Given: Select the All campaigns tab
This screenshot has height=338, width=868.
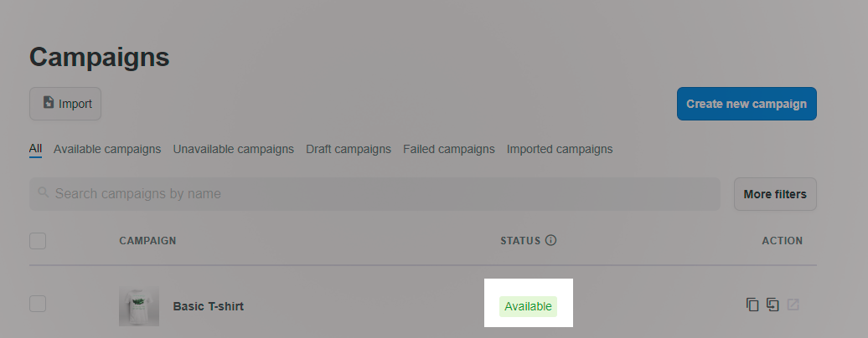Looking at the screenshot, I should tap(35, 149).
